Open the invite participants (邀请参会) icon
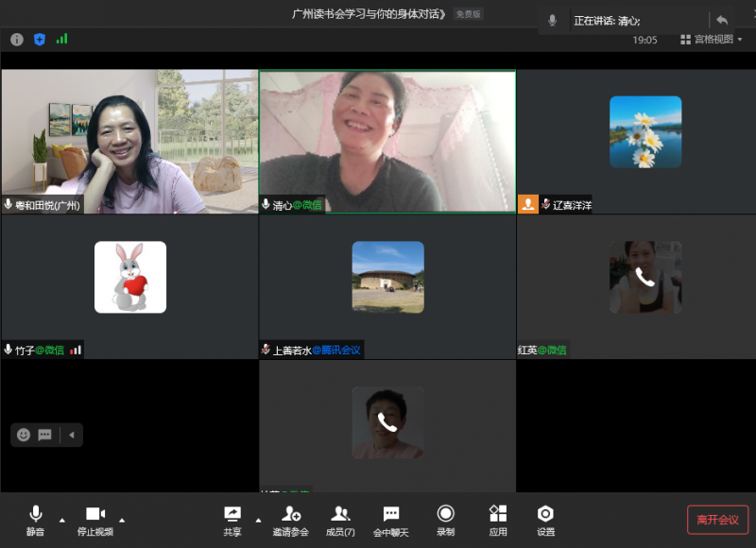 (291, 519)
